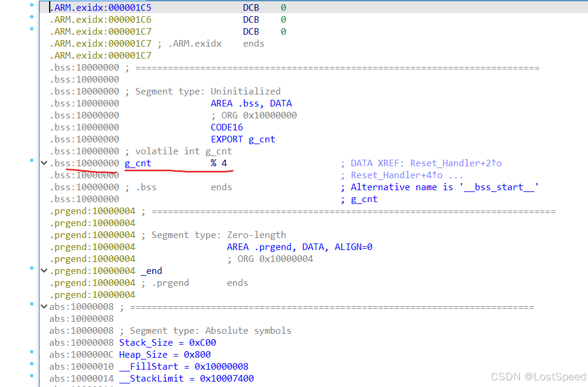This screenshot has height=387, width=588.
Task: Click the Heap_Size symbol name
Action: pos(143,355)
